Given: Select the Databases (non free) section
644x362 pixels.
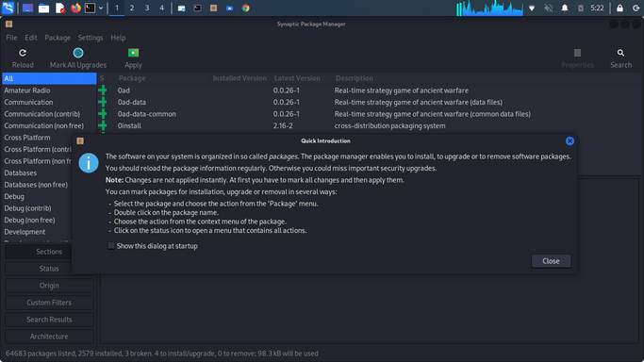Looking at the screenshot, I should [x=37, y=185].
